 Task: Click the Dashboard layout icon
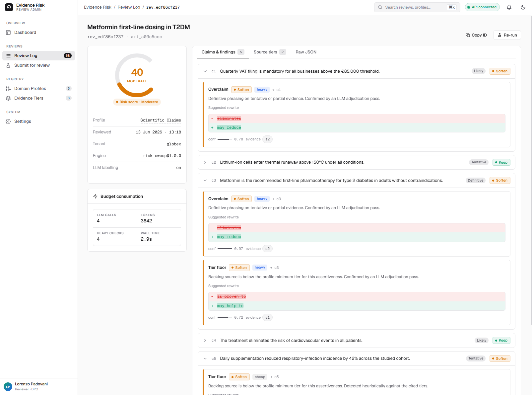pos(8,33)
